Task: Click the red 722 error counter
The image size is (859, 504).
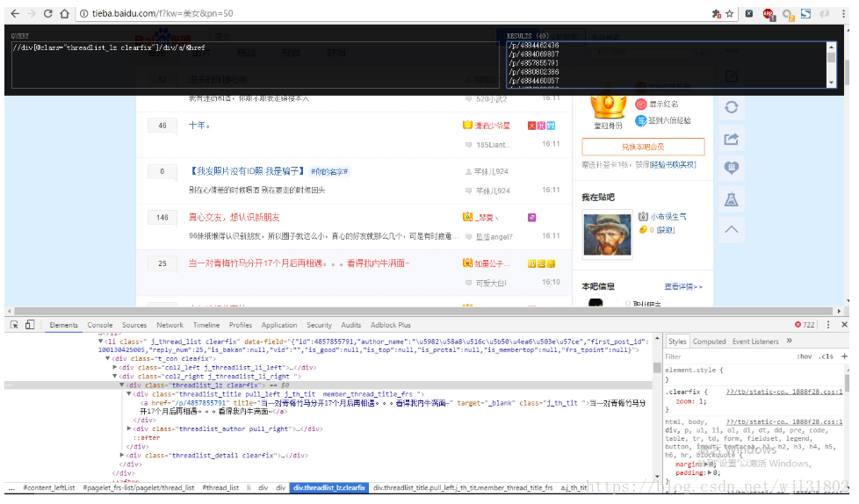Action: [805, 325]
